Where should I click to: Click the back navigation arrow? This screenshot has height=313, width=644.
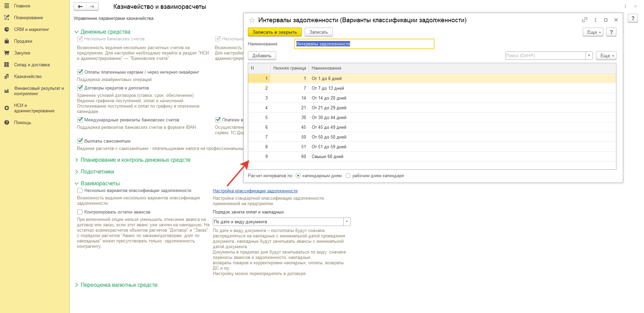pos(80,6)
